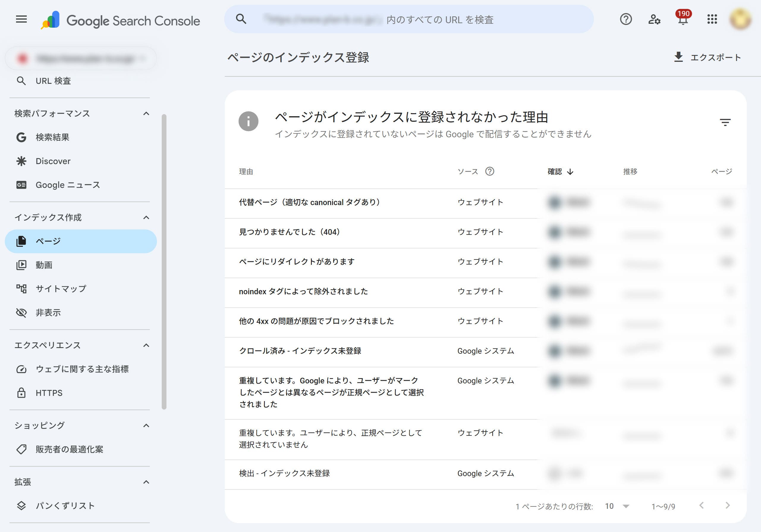The image size is (761, 532).
Task: Click the ウェブに関する主な指標 speedometer icon
Action: [21, 369]
